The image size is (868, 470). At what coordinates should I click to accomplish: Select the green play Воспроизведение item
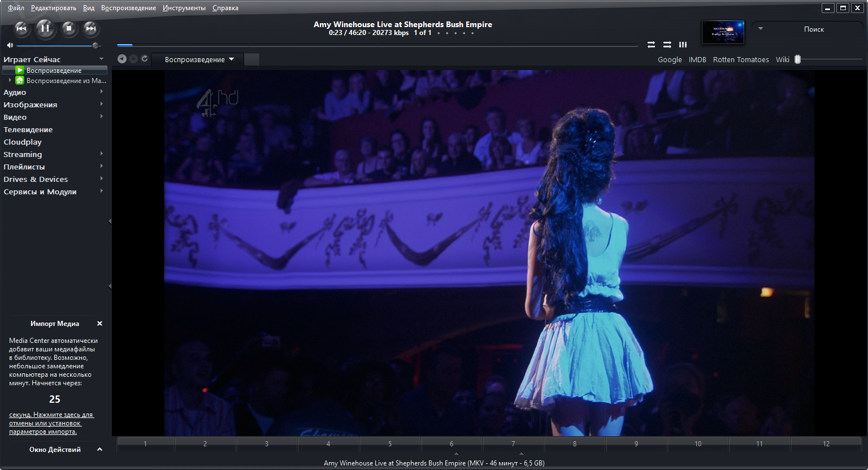(54, 70)
